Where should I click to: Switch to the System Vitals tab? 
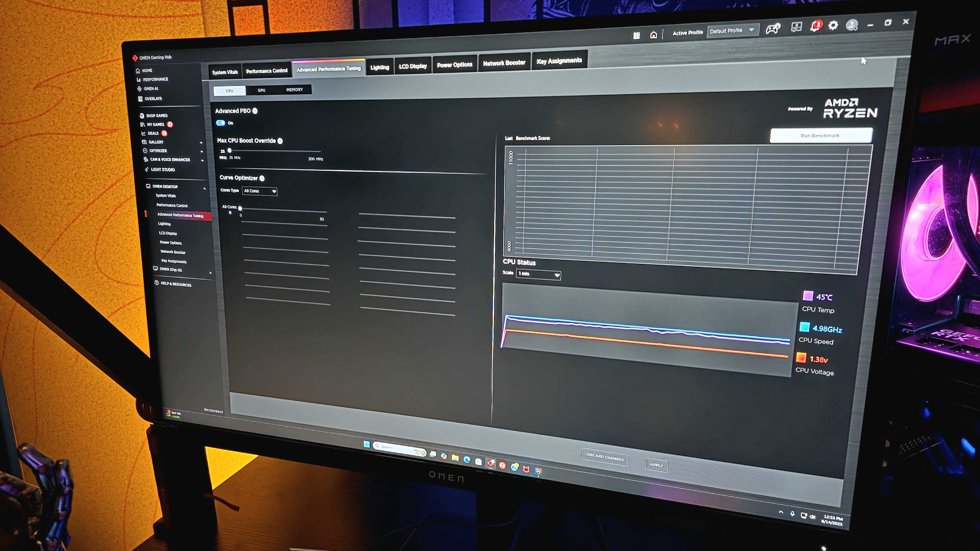225,72
